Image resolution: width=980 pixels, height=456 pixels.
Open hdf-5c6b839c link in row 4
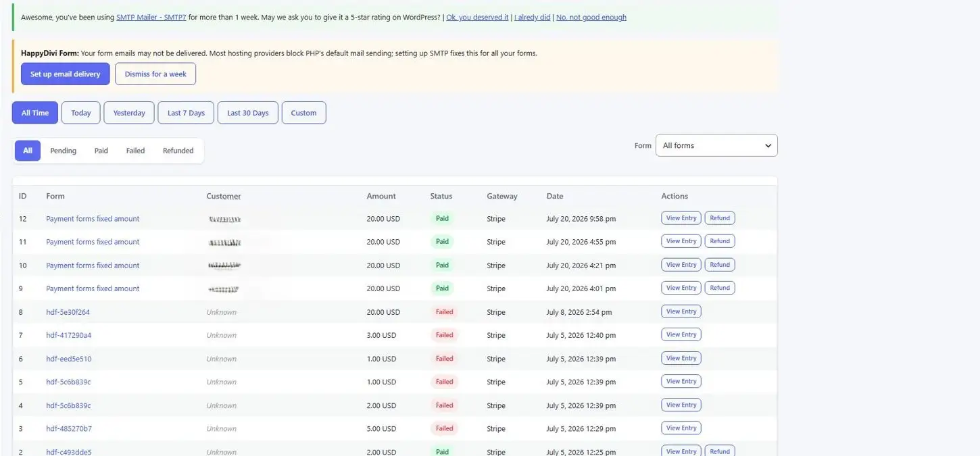click(x=68, y=405)
